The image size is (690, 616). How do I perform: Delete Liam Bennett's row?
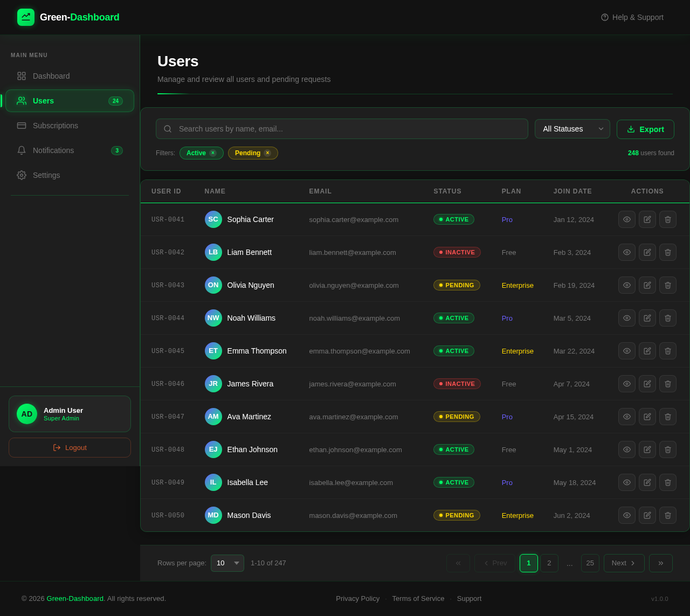(x=668, y=252)
